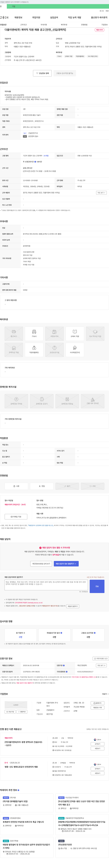
Task: Select the 기숙사 benefit icon
Action: pyautogui.click(x=34, y=334)
